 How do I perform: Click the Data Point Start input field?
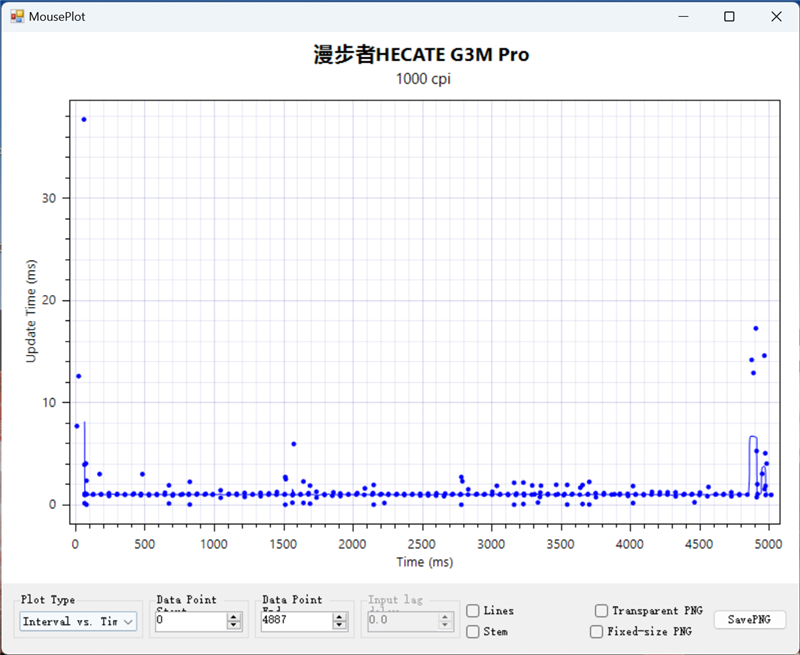191,620
